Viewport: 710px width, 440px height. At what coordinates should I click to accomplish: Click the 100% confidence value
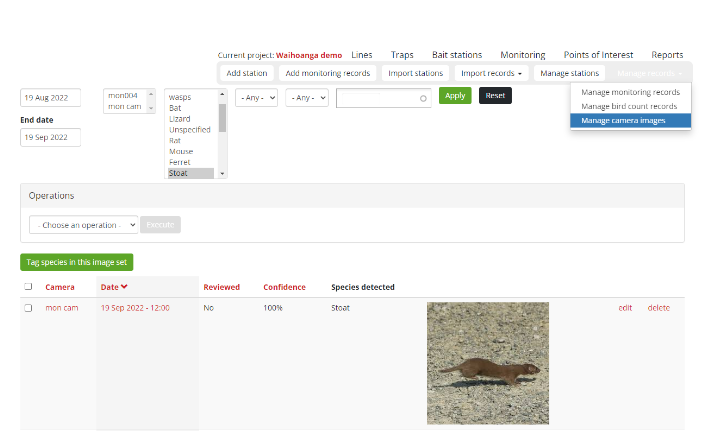(273, 308)
